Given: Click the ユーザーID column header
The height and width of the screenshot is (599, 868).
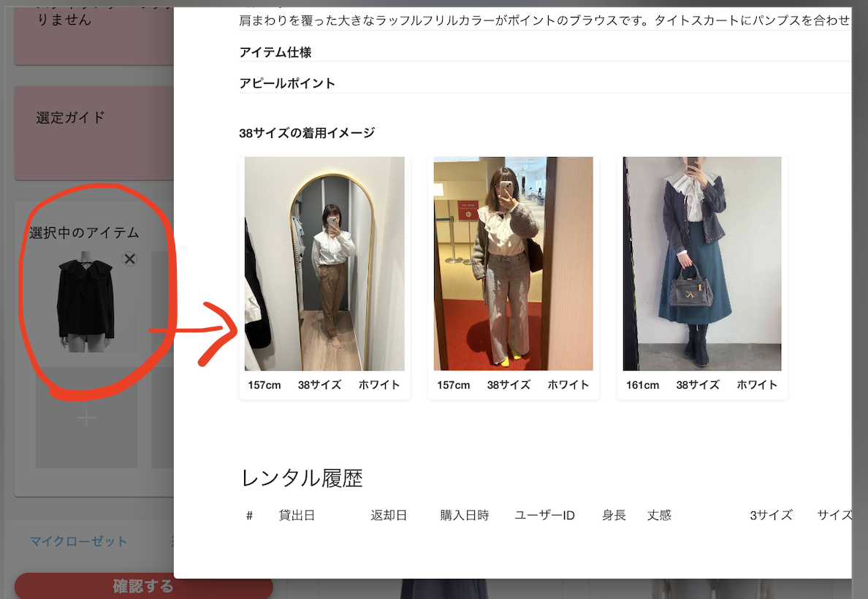Looking at the screenshot, I should click(x=544, y=516).
